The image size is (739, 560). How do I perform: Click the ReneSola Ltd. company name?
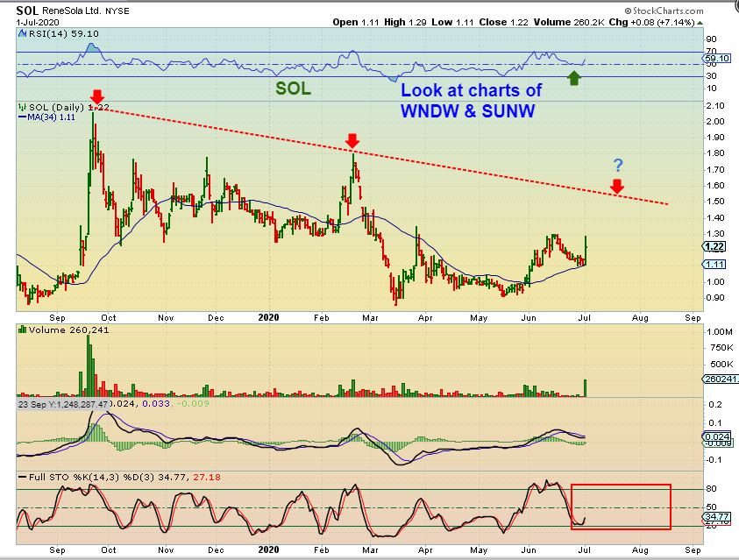point(72,11)
